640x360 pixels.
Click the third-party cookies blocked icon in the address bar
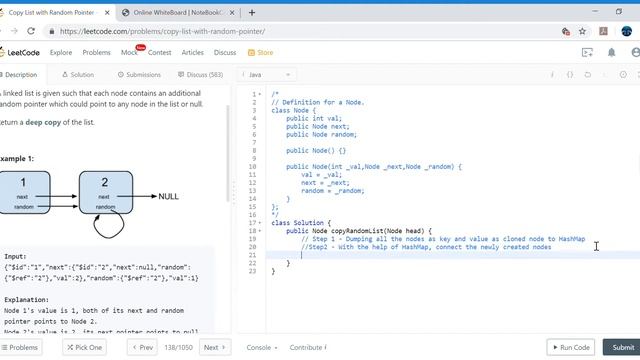[x=566, y=31]
